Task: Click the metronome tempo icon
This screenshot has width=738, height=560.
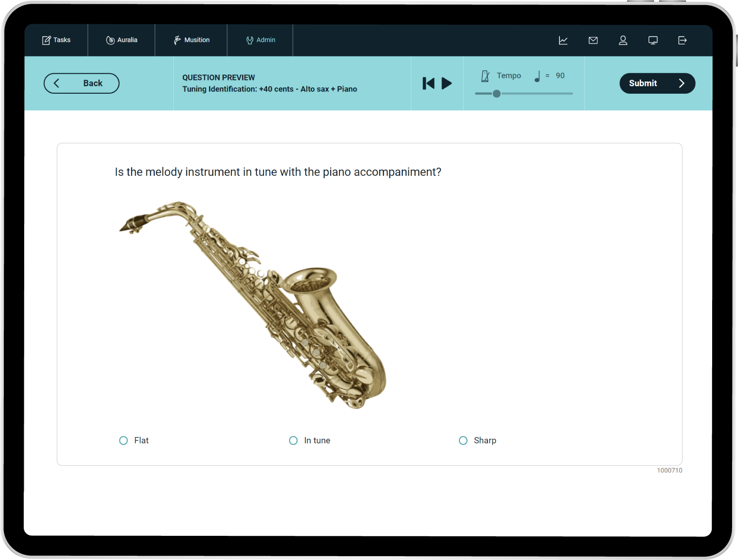Action: [x=485, y=76]
